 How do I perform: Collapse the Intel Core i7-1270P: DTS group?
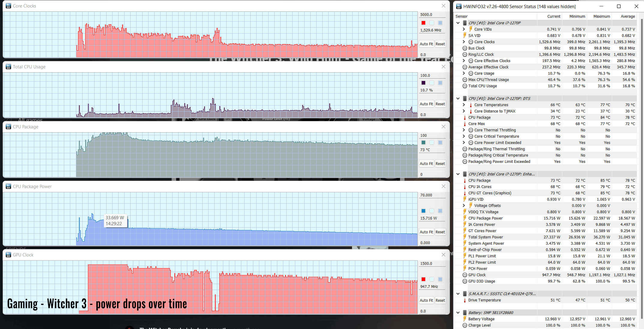point(458,98)
